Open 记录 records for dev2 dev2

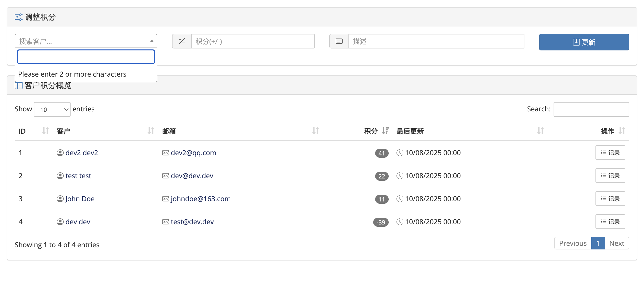610,153
